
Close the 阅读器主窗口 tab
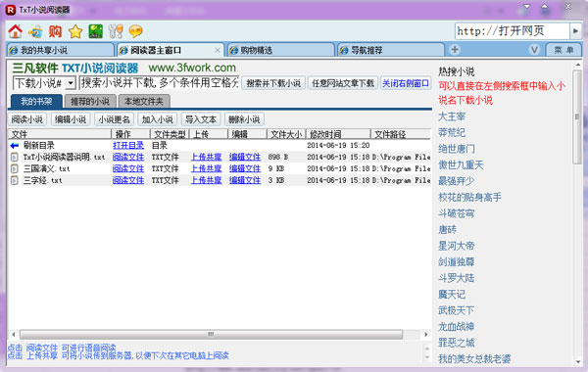tap(218, 50)
